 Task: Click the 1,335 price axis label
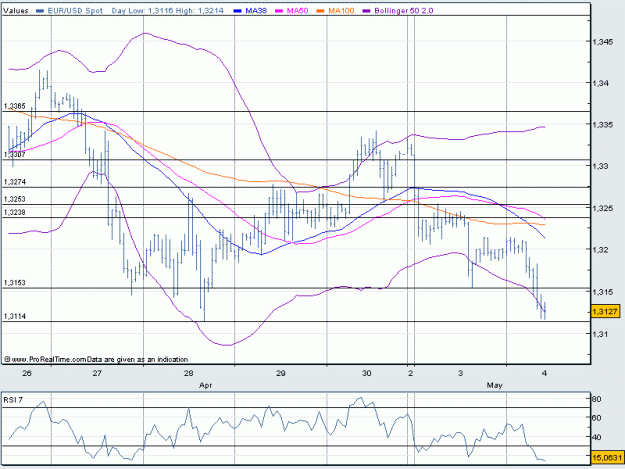[602, 125]
